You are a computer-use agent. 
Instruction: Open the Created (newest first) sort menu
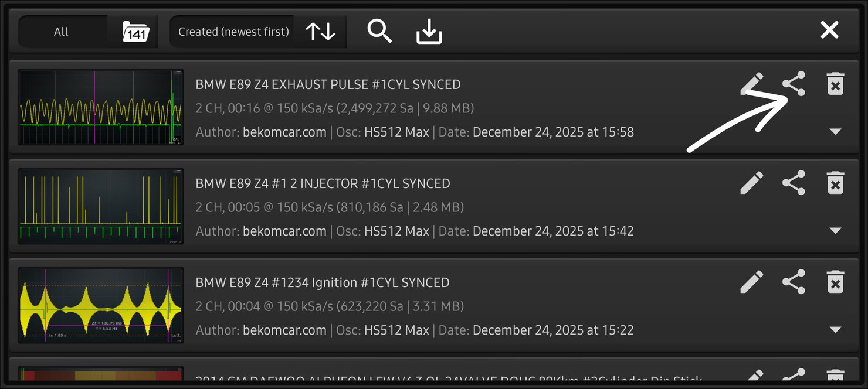click(233, 32)
